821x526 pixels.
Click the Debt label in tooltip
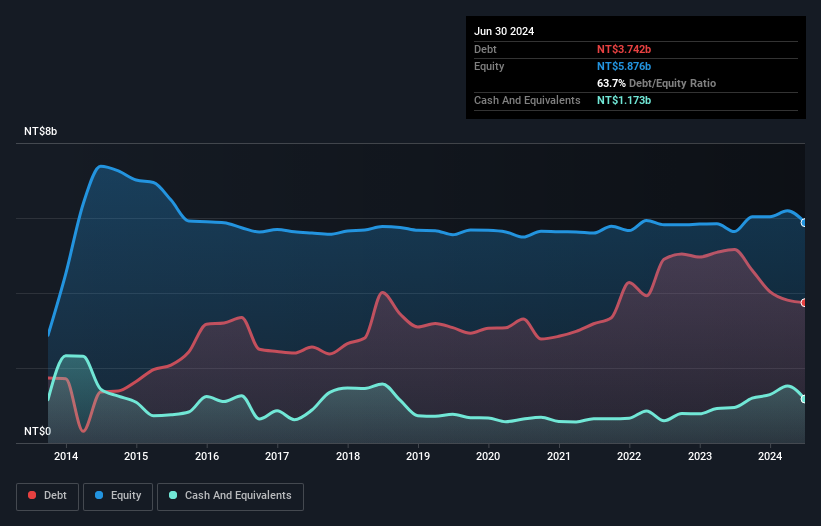tap(485, 49)
